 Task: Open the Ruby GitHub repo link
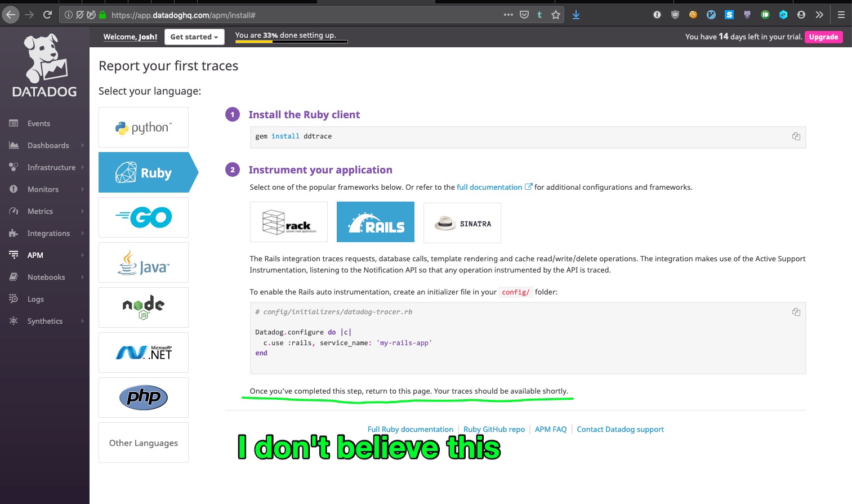tap(494, 429)
